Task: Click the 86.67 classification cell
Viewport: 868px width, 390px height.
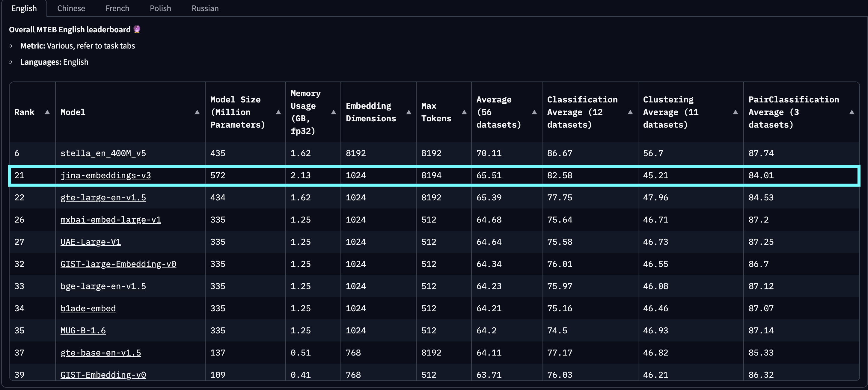Action: tap(590, 153)
